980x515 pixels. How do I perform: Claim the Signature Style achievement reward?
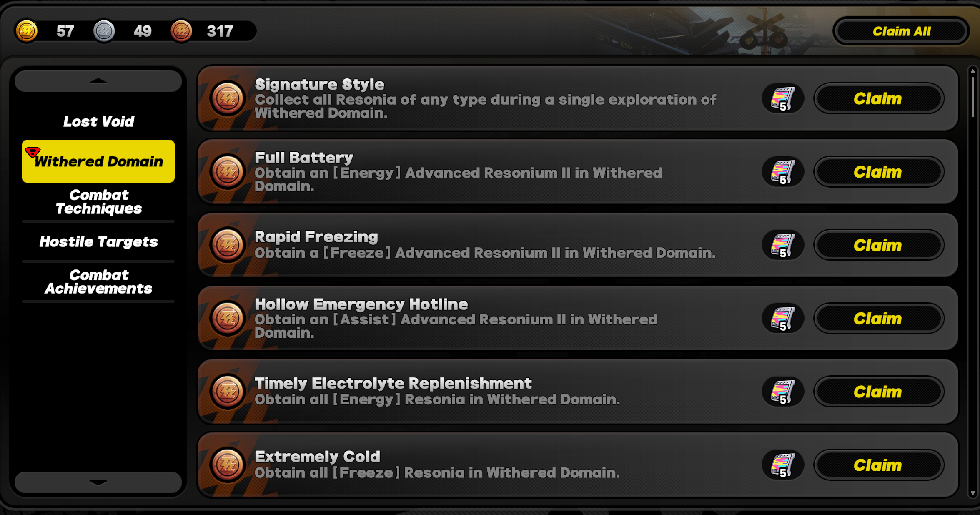click(x=879, y=99)
